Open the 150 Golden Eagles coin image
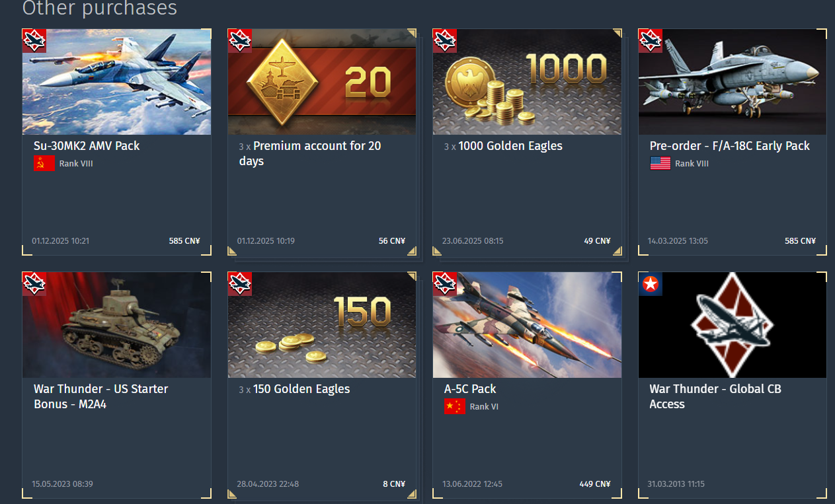Screen dimensions: 835x504 tap(322, 325)
